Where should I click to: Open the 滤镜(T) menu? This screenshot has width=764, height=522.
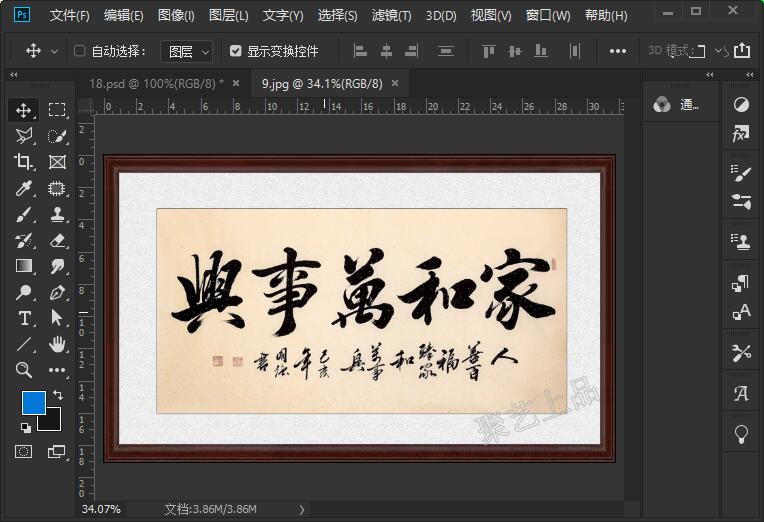[x=391, y=16]
